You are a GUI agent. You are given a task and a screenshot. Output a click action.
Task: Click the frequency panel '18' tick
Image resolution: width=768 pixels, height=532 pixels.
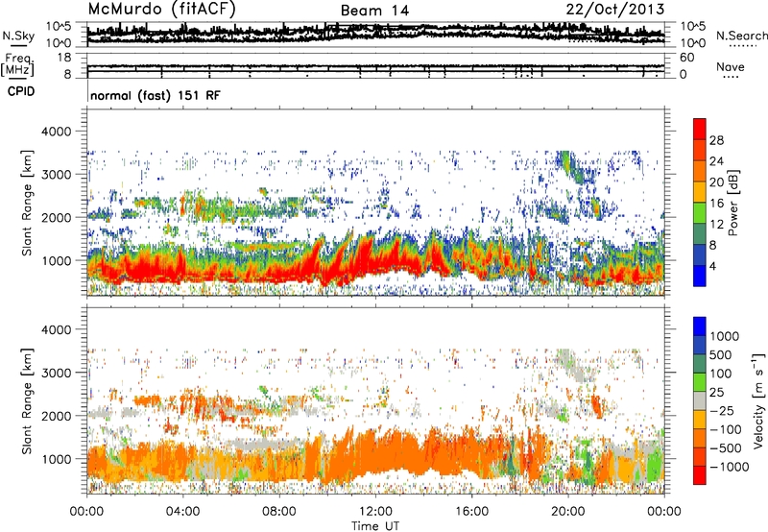[x=64, y=57]
